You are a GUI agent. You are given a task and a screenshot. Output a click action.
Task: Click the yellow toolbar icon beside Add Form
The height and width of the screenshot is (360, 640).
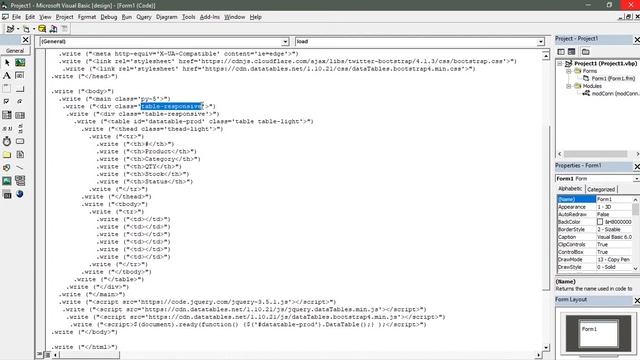coord(42,29)
